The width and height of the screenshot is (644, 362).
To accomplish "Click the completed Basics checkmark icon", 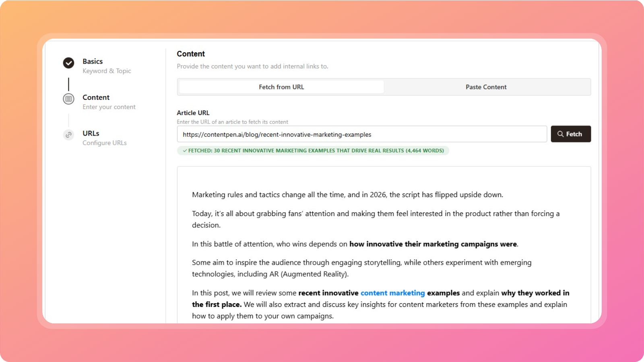I will pyautogui.click(x=68, y=63).
